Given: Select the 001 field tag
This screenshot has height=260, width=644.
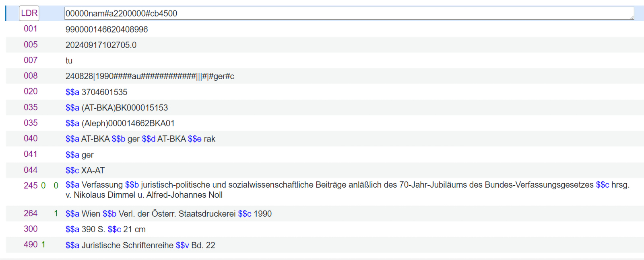Looking at the screenshot, I should [x=31, y=29].
